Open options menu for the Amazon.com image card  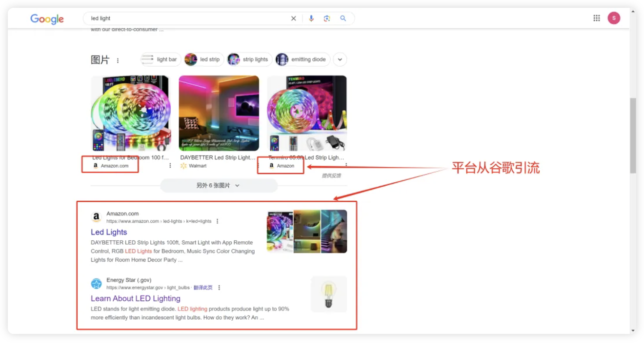click(x=170, y=166)
